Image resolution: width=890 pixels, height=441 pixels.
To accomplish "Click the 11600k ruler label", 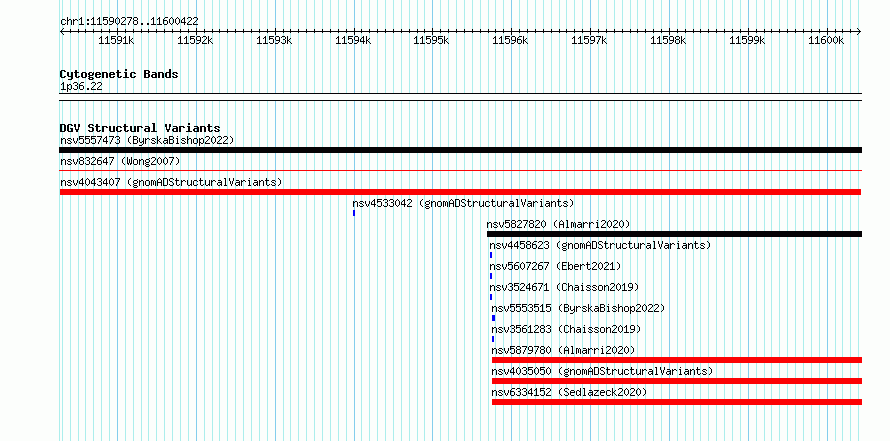I will coord(826,40).
